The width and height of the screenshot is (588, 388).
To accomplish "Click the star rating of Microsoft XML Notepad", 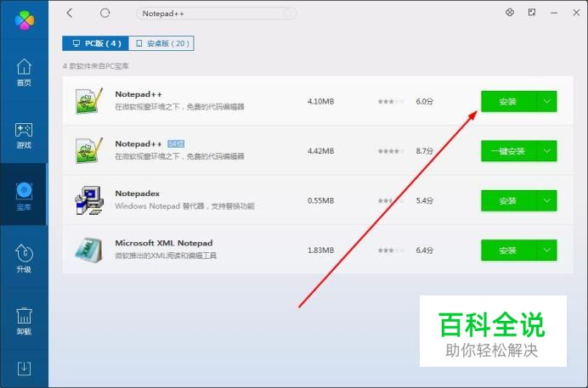I will tap(391, 250).
